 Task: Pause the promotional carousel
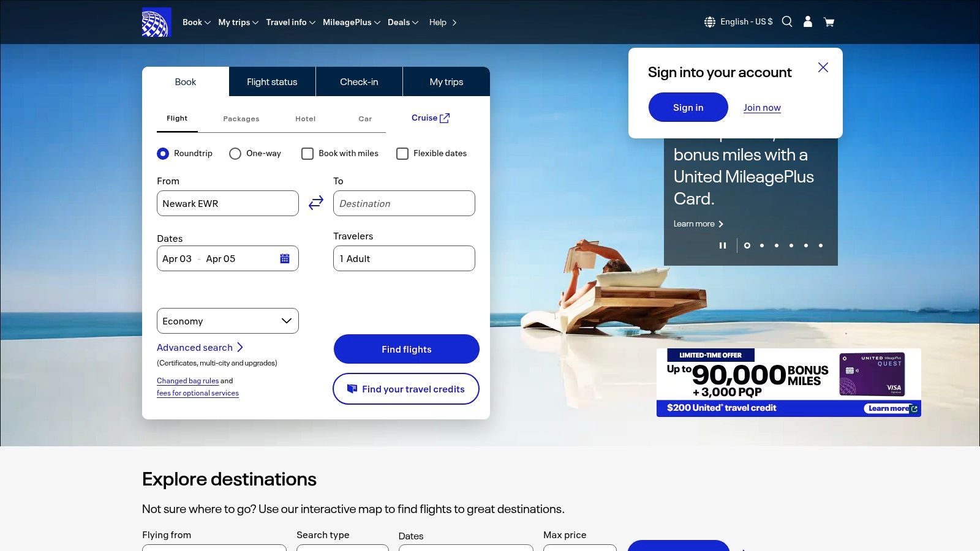tap(723, 245)
